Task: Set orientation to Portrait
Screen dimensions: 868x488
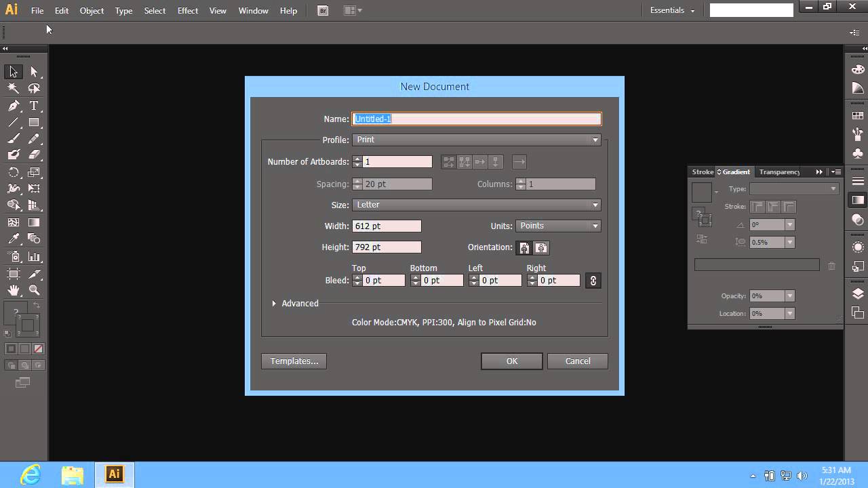Action: [524, 248]
